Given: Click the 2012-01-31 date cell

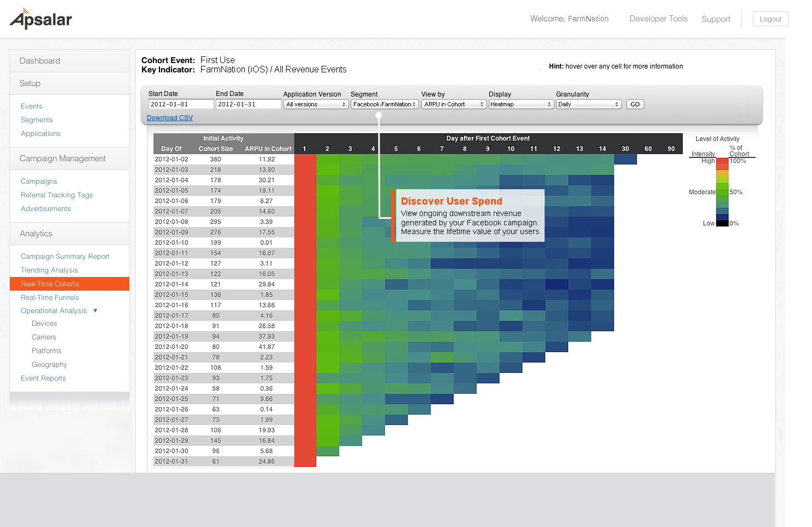Looking at the screenshot, I should (x=171, y=462).
